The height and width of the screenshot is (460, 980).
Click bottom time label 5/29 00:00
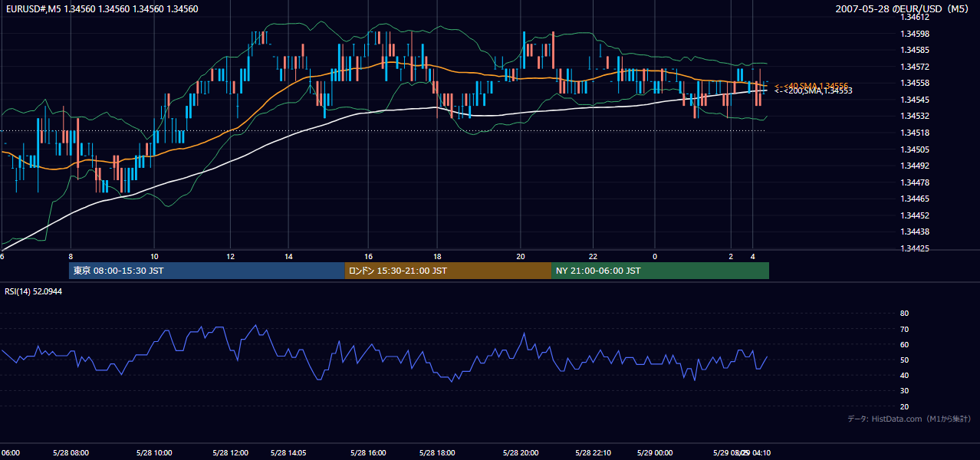tap(655, 453)
